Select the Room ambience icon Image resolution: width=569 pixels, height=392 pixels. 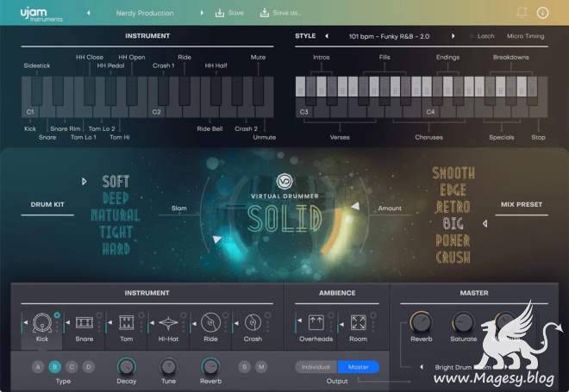[x=358, y=323]
